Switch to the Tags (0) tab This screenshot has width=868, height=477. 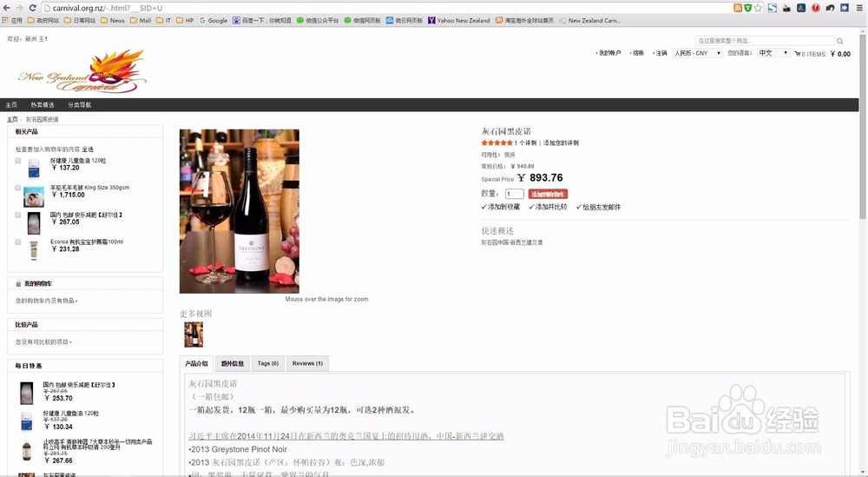click(x=268, y=363)
